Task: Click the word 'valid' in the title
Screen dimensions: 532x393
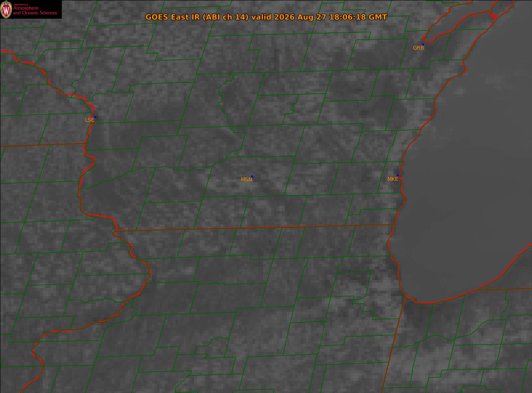Action: coord(261,17)
